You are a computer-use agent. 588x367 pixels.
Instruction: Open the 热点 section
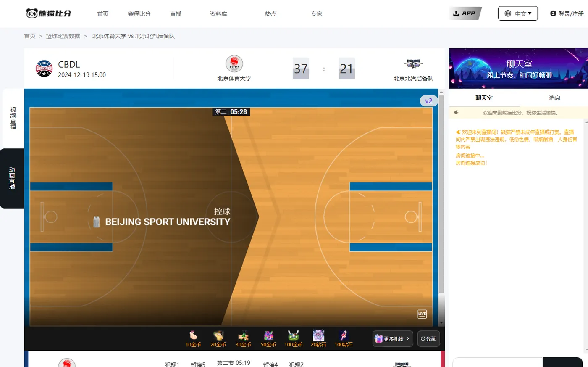[x=271, y=14]
